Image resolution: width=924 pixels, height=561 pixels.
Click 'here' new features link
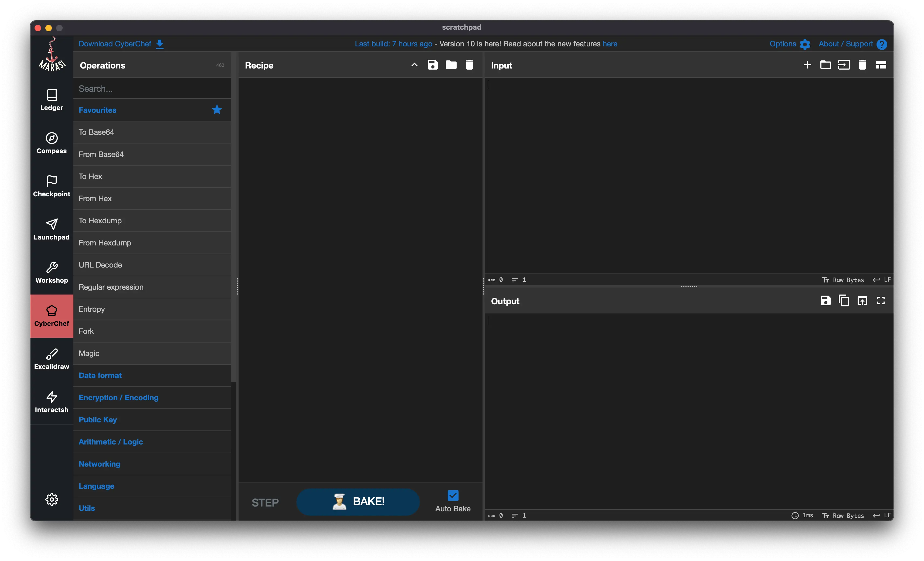tap(610, 43)
